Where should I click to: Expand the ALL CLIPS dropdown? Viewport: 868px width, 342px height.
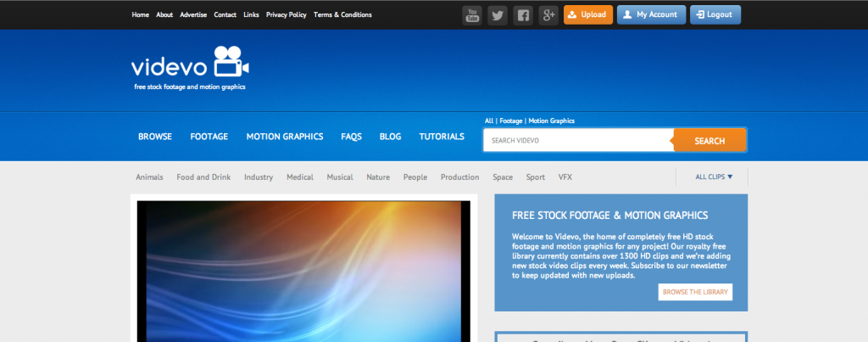[x=714, y=177]
